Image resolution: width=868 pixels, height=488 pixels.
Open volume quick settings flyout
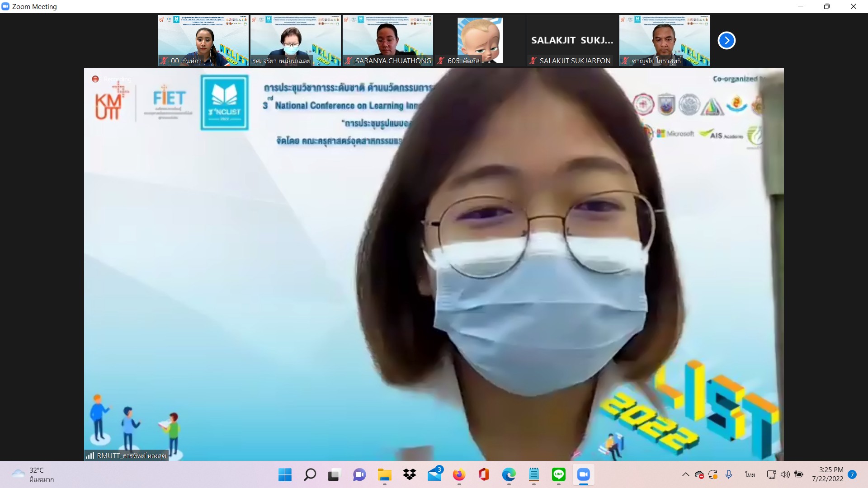[785, 474]
